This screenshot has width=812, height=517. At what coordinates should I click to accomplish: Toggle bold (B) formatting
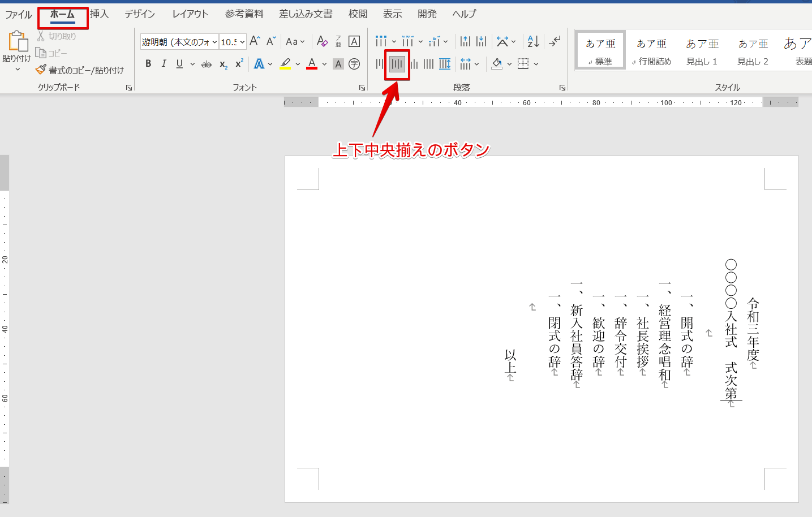point(148,64)
